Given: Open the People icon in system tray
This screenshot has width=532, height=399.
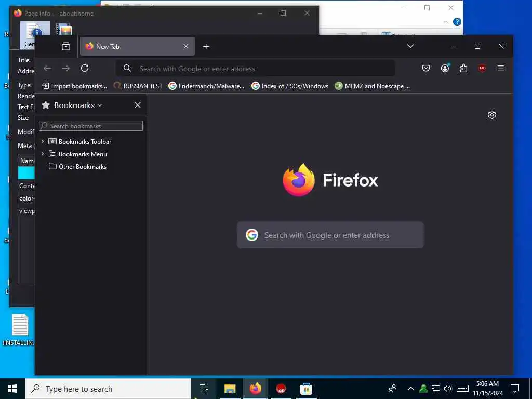Looking at the screenshot, I should [392, 389].
